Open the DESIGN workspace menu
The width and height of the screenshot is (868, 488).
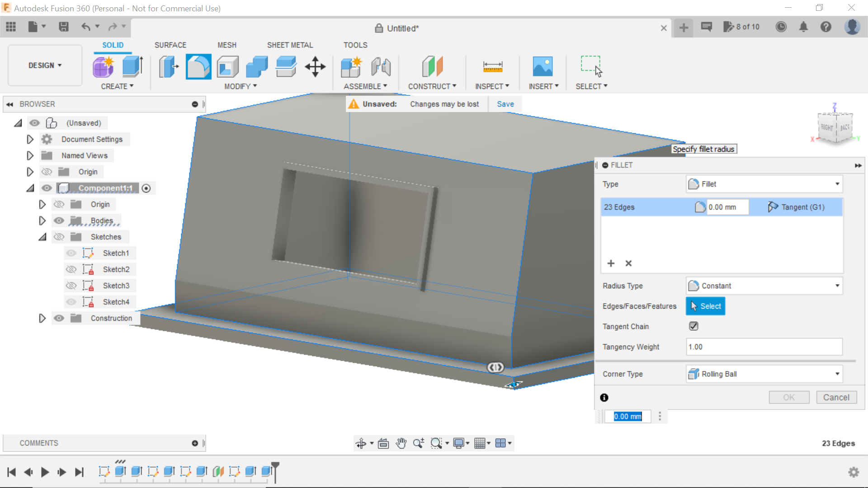tap(44, 65)
